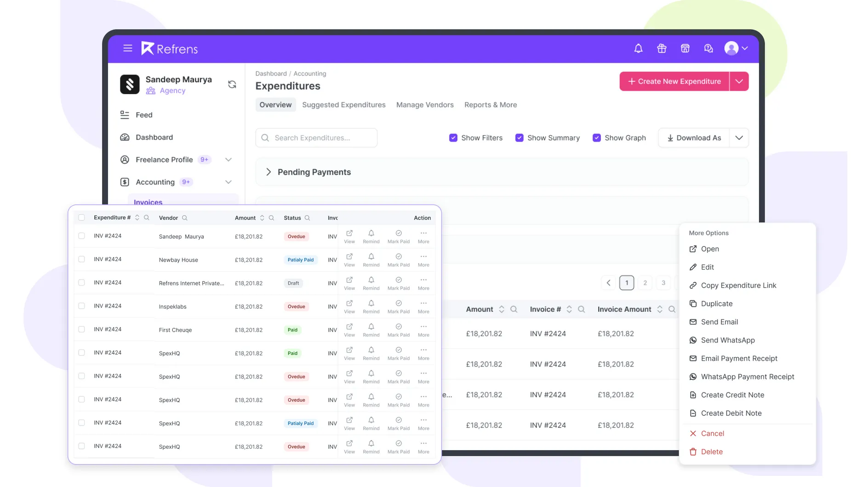Viewport: 868px width, 487px height.
Task: Select the checkbox for Newbay House row
Action: point(81,259)
